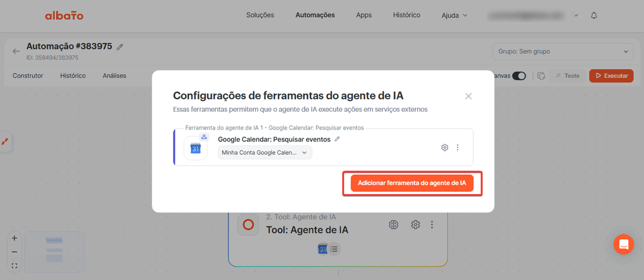Expand the Ajuda menu
Screen dimensions: 644x280
click(x=454, y=16)
